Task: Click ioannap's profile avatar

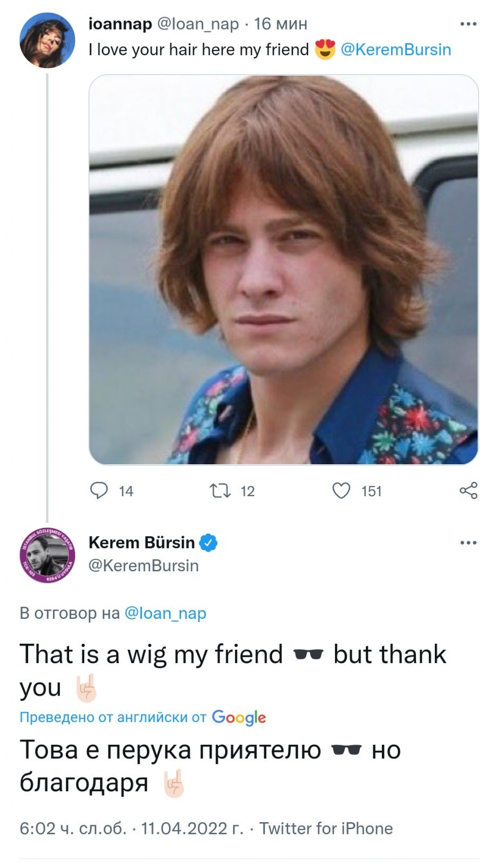Action: pyautogui.click(x=47, y=40)
